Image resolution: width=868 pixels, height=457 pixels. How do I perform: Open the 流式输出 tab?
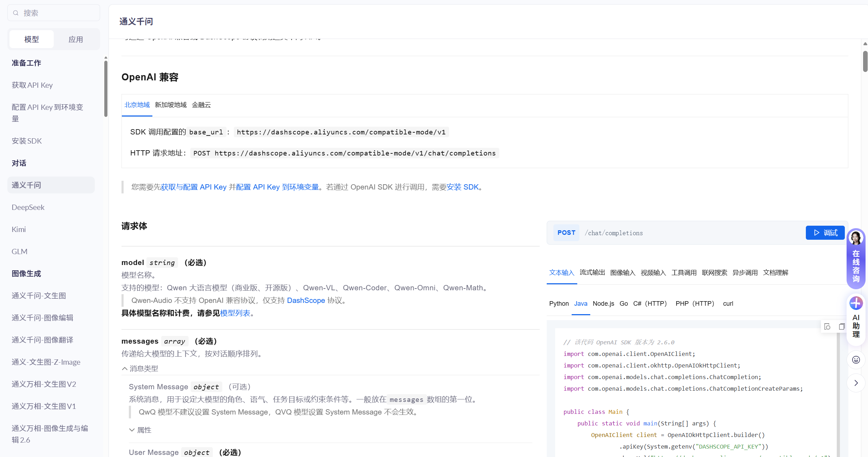click(592, 272)
